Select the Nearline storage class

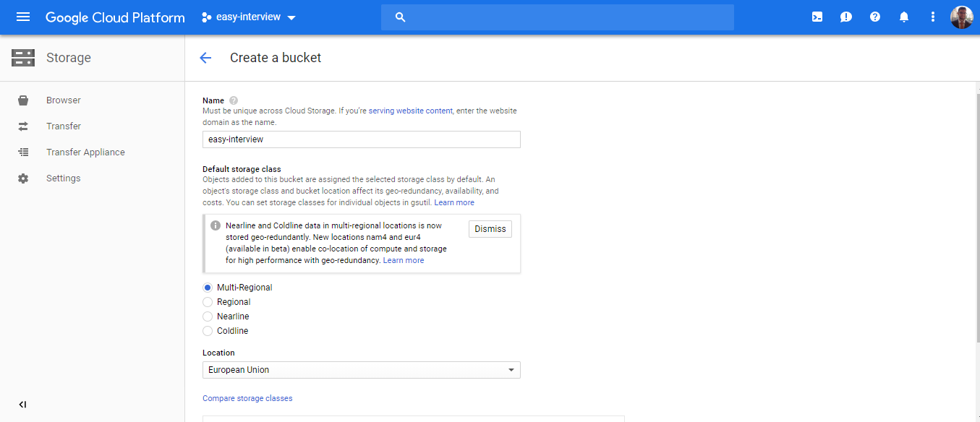click(208, 316)
